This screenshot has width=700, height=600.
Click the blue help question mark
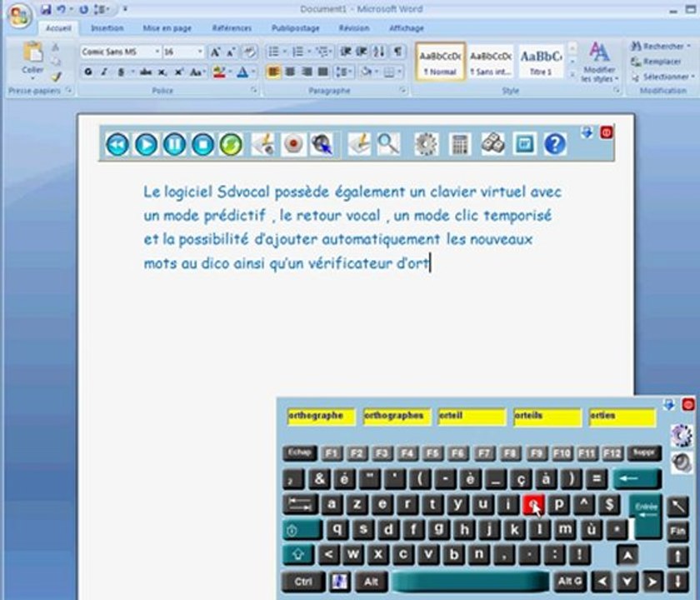[x=555, y=144]
